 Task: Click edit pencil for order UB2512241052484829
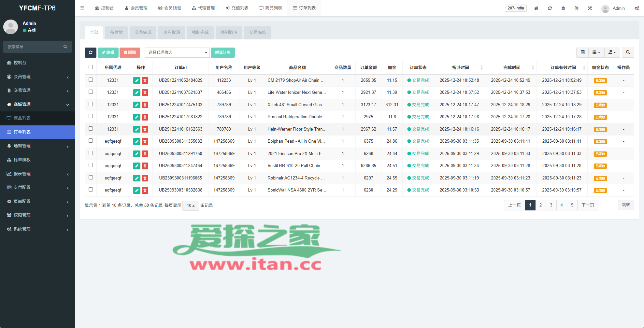pyautogui.click(x=137, y=80)
